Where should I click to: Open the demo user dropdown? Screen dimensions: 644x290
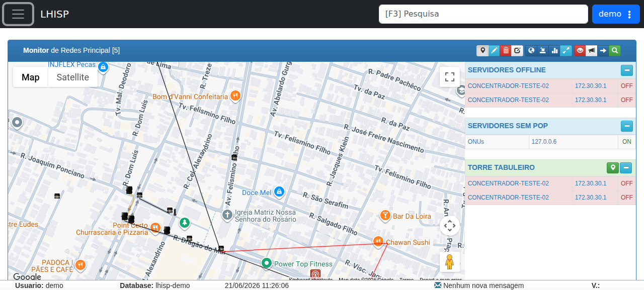616,14
